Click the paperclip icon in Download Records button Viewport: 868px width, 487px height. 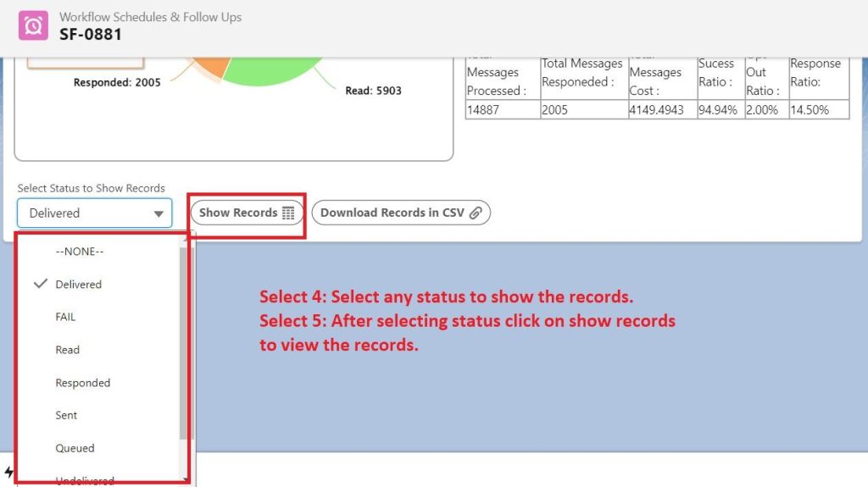476,213
